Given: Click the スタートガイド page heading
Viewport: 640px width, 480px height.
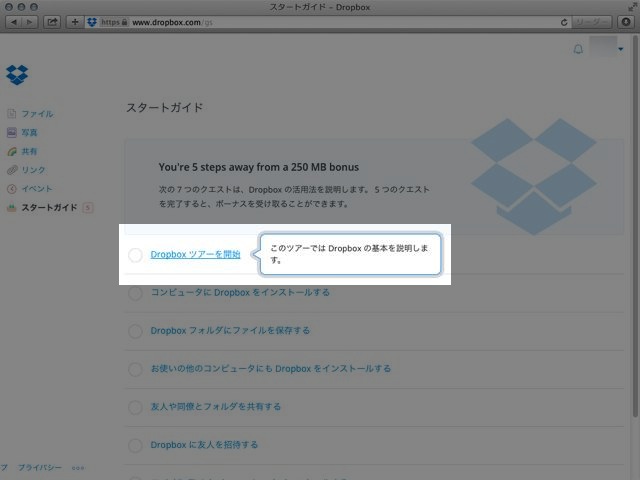Looking at the screenshot, I should pyautogui.click(x=164, y=107).
